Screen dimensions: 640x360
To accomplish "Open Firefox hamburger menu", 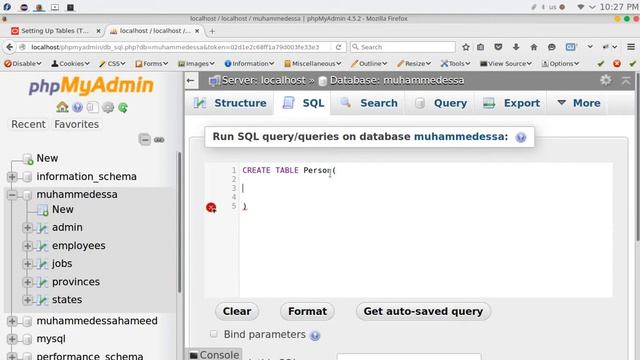I will (631, 47).
